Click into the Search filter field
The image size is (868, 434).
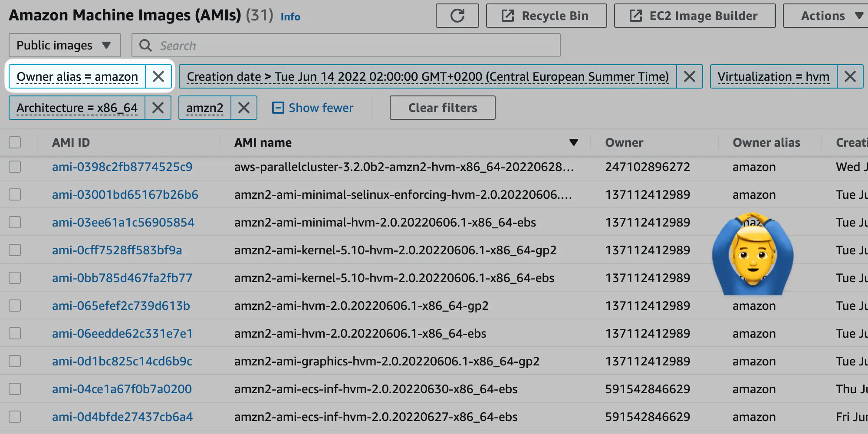click(x=356, y=46)
